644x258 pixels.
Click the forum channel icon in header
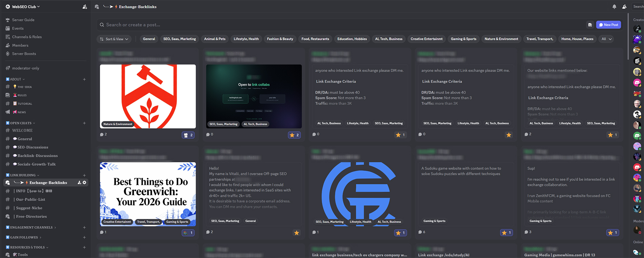97,6
